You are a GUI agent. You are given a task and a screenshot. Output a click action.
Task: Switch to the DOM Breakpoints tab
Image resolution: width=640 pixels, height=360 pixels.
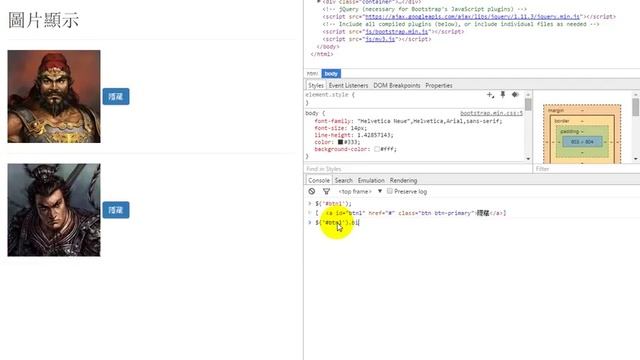pyautogui.click(x=397, y=85)
